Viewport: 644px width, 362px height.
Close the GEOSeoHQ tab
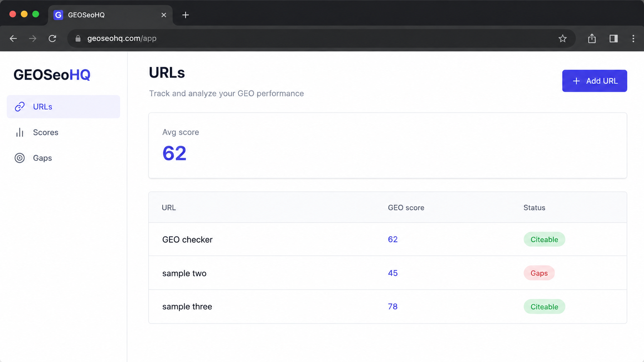(x=164, y=15)
